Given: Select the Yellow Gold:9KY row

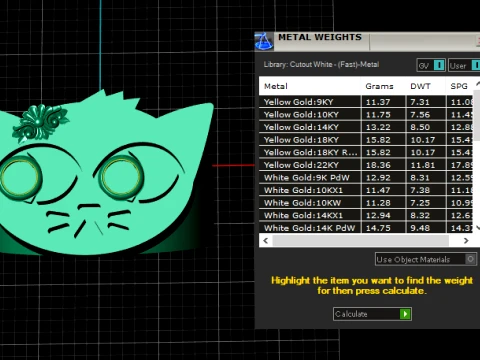Looking at the screenshot, I should tap(366, 102).
